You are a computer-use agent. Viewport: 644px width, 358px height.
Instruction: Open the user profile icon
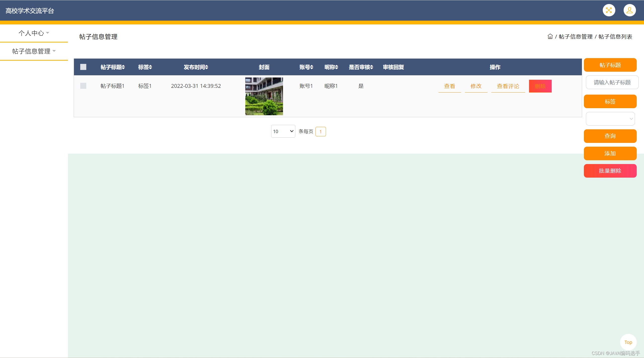coord(630,10)
